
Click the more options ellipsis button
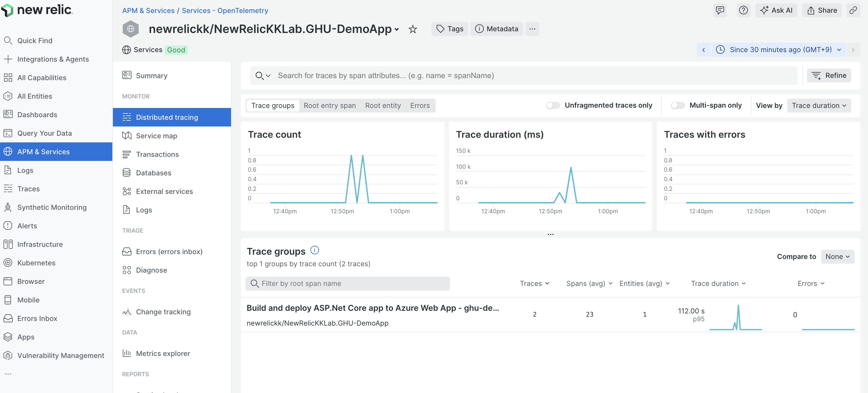pos(532,29)
